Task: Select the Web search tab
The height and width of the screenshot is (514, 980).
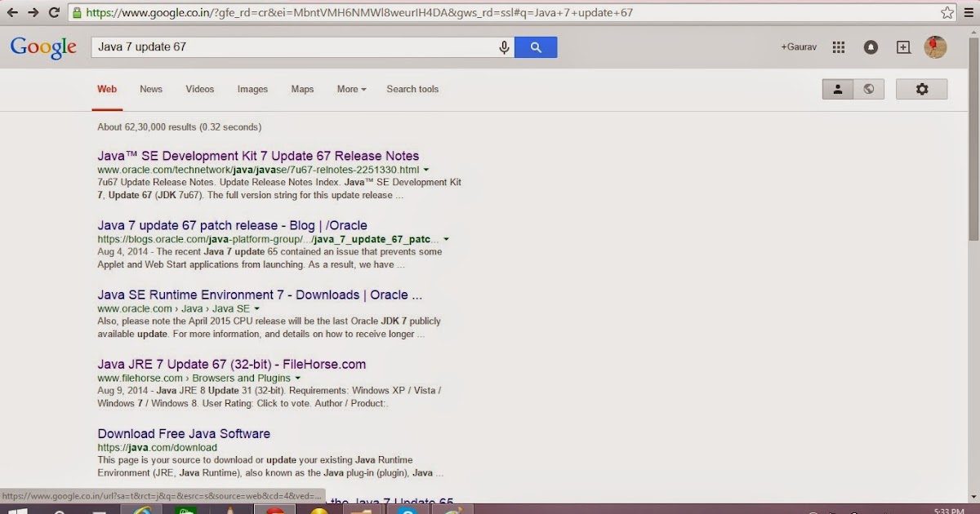Action: pos(107,90)
